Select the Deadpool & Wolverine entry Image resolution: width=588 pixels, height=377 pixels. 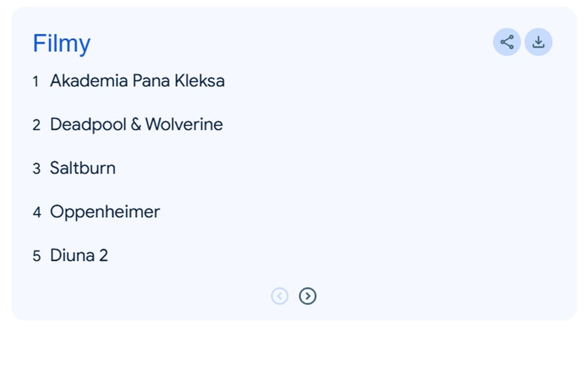pos(136,124)
